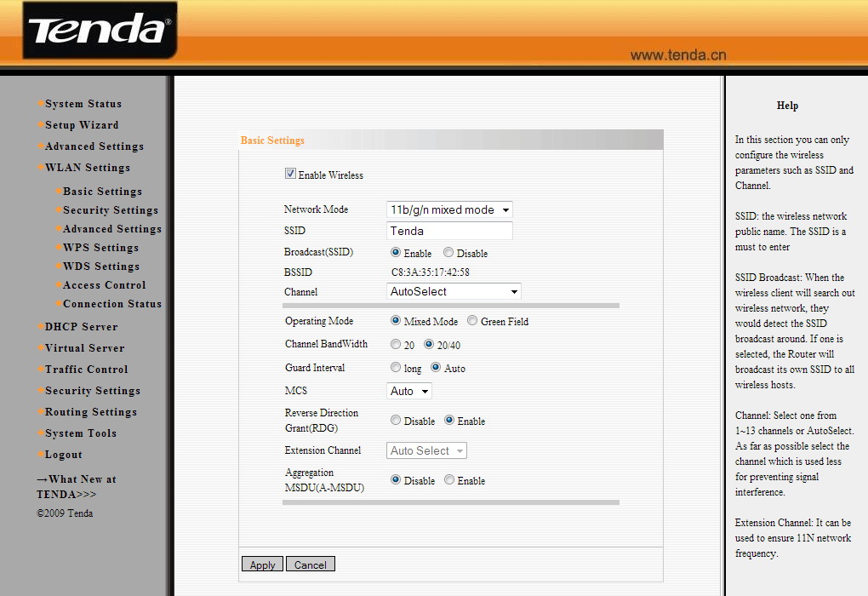868x596 pixels.
Task: Follow the What New at TENDA link
Action: (x=77, y=486)
